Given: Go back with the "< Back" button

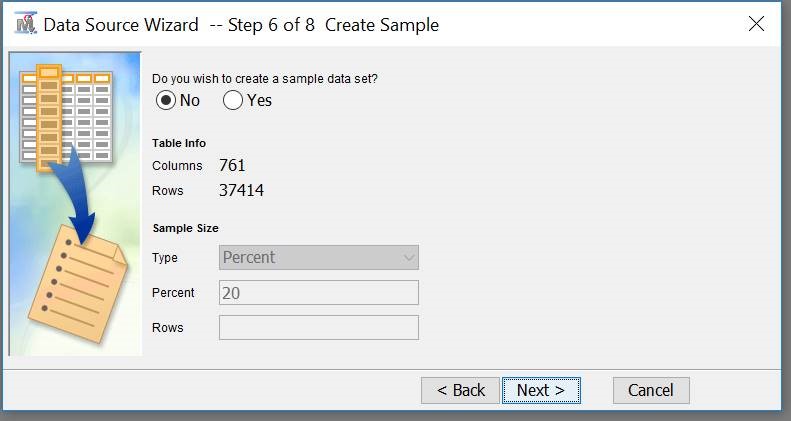Looking at the screenshot, I should tap(461, 390).
